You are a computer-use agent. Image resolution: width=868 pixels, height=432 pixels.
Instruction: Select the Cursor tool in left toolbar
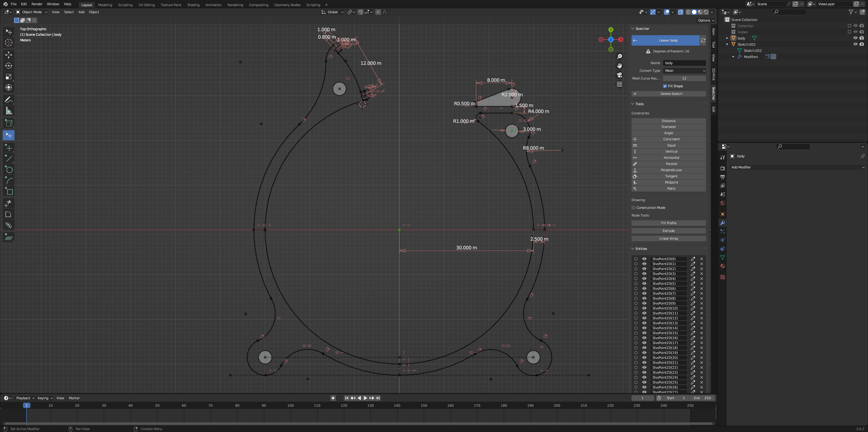tap(9, 43)
